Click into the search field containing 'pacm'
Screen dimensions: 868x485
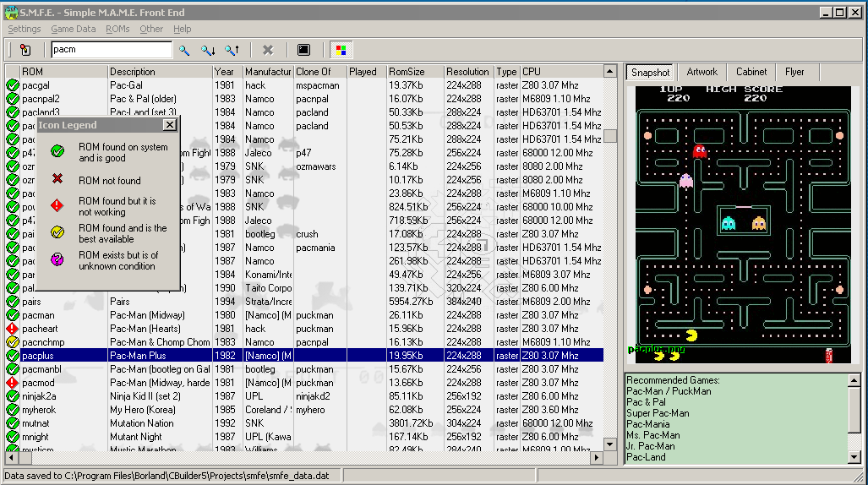point(111,50)
